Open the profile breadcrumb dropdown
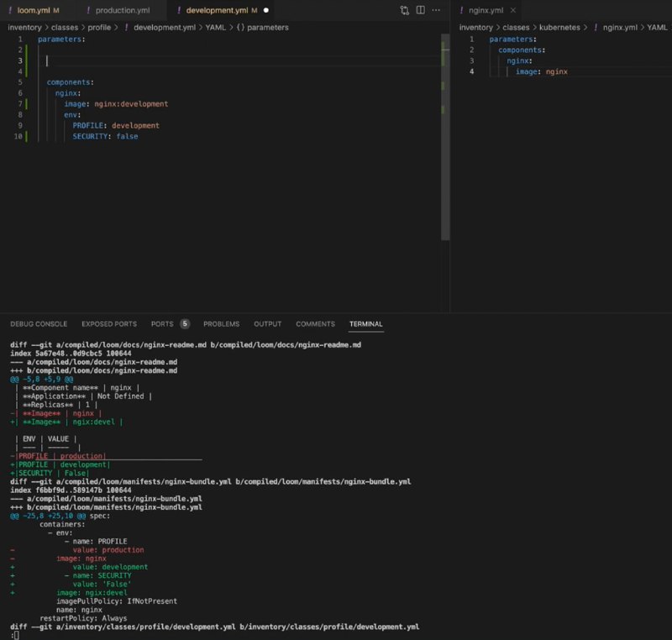The width and height of the screenshot is (672, 640). tap(99, 28)
